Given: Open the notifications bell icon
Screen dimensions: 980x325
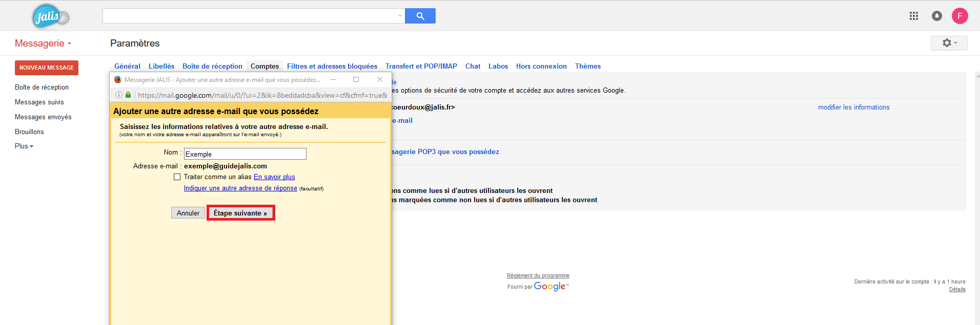Looking at the screenshot, I should click(936, 16).
